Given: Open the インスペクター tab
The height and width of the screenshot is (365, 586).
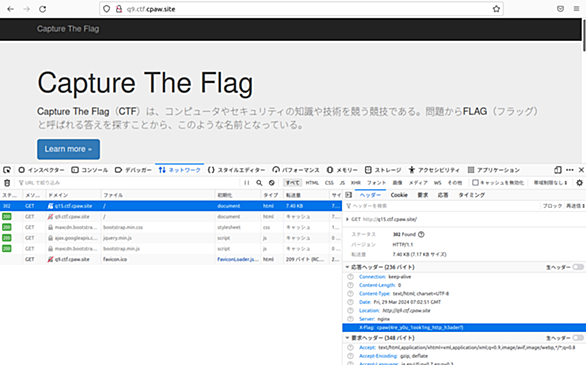Looking at the screenshot, I should 41,170.
